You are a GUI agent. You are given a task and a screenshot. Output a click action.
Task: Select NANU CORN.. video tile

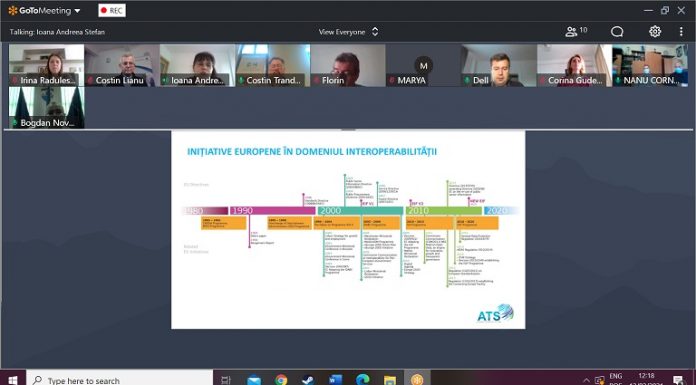(650, 65)
